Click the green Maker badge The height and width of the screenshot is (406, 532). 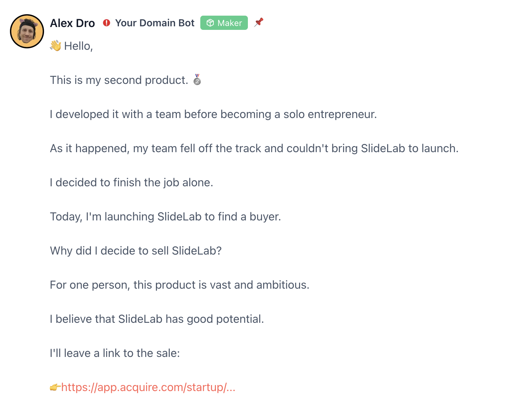coord(224,23)
